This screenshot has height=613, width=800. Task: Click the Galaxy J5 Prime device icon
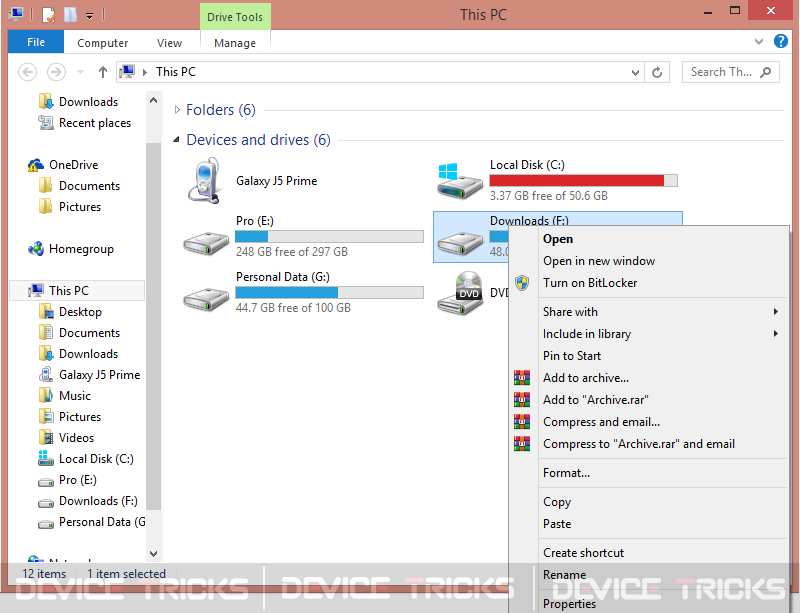tap(205, 181)
